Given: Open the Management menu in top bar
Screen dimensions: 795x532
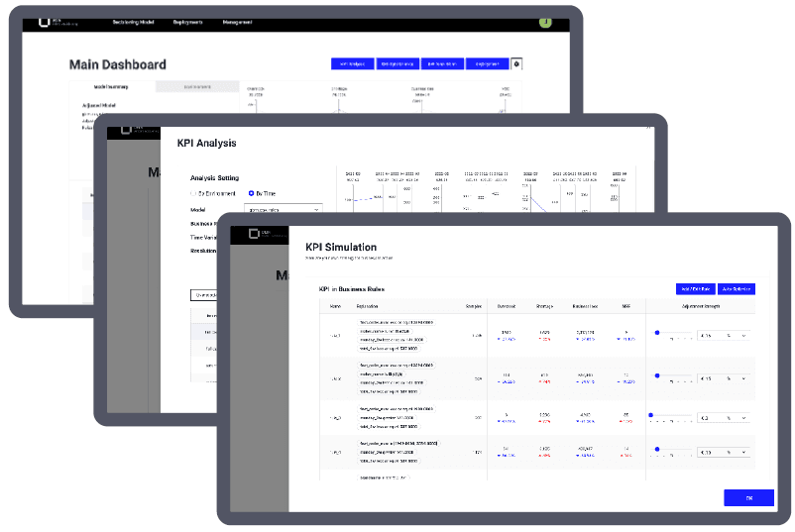Looking at the screenshot, I should (x=237, y=22).
